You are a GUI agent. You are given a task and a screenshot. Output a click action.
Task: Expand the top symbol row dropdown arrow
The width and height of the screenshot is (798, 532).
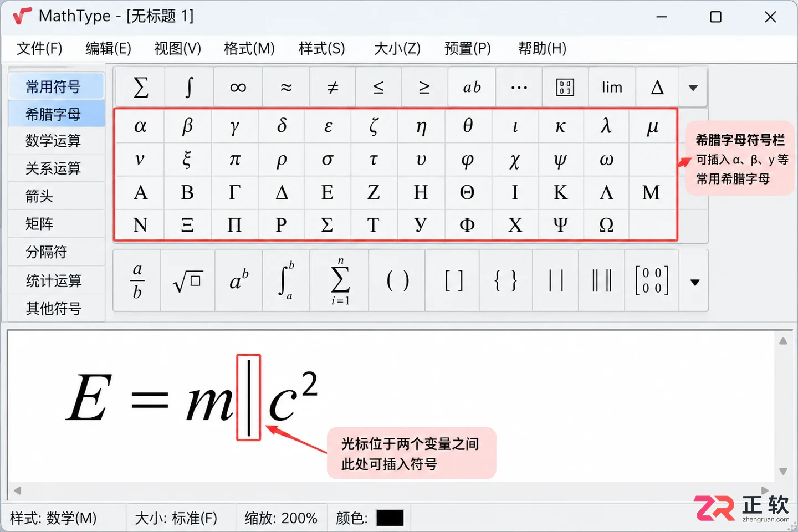tap(693, 88)
